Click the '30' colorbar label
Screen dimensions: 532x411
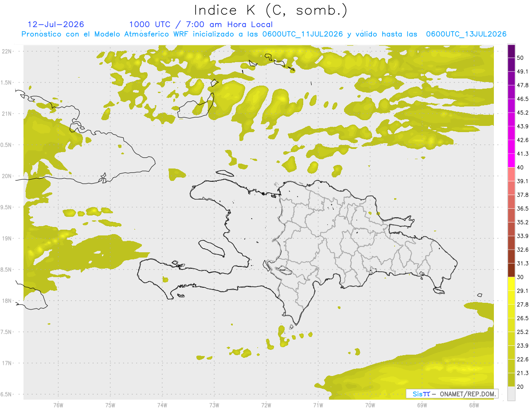click(520, 277)
